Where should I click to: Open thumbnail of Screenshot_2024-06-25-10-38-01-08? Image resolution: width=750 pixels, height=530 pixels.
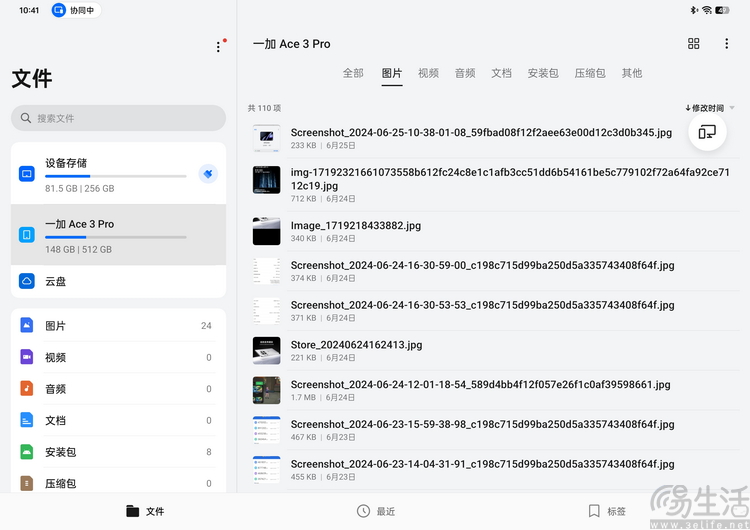click(x=266, y=138)
